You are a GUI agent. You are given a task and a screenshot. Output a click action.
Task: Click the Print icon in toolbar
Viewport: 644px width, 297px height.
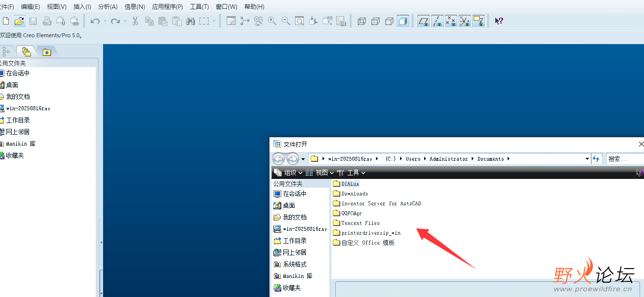(47, 21)
